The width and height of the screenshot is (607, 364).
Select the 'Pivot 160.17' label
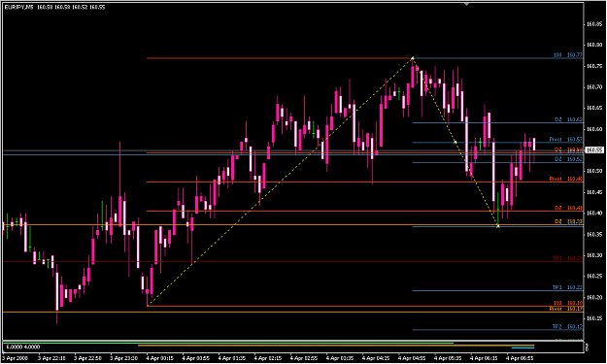[565, 309]
